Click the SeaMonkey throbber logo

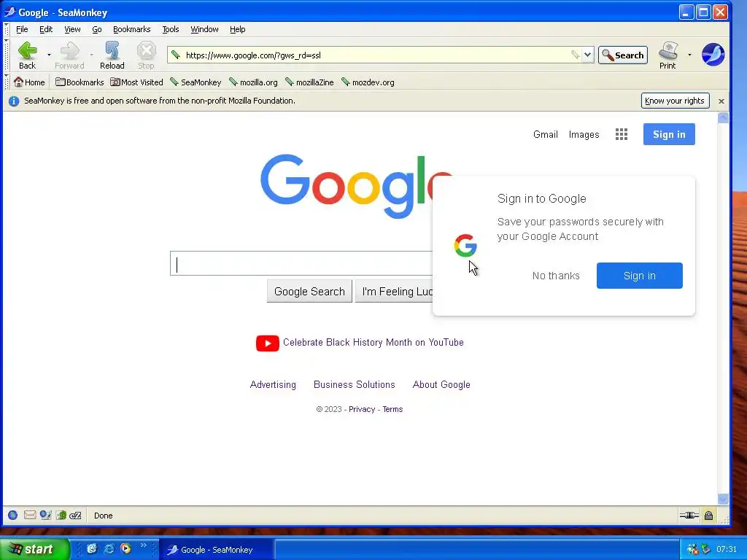tap(713, 54)
